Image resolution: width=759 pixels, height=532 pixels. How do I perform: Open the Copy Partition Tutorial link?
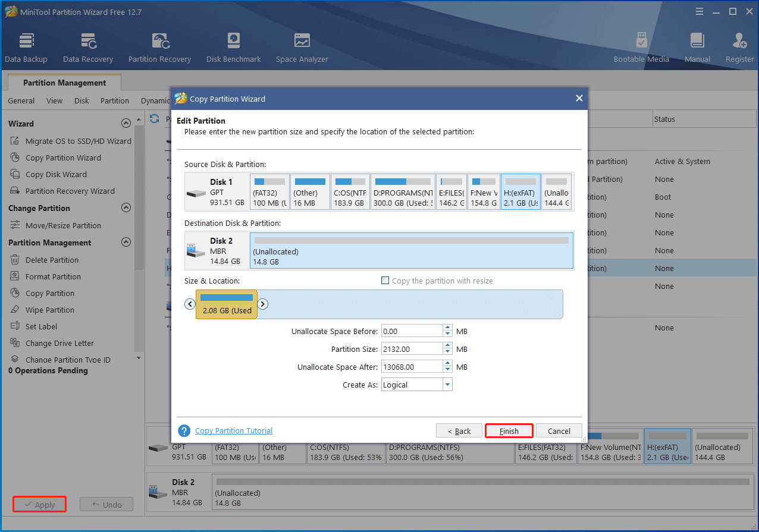click(x=234, y=431)
